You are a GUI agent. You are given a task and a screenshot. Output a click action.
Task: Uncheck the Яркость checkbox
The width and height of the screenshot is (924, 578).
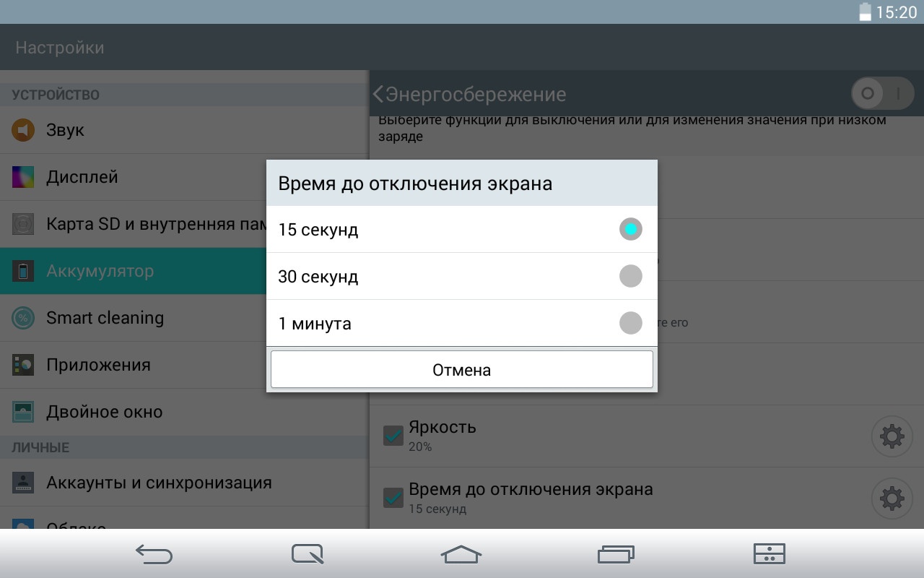click(x=393, y=436)
